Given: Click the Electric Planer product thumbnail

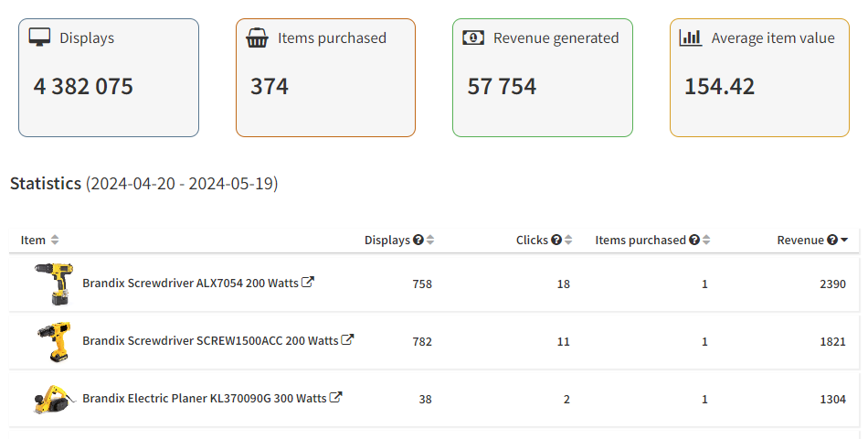Looking at the screenshot, I should (51, 399).
